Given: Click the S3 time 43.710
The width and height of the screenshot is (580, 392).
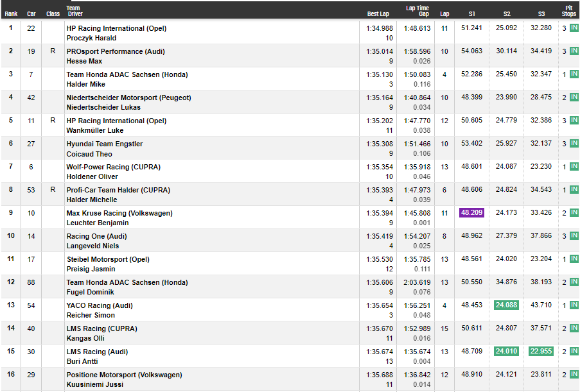Looking at the screenshot, I should click(541, 305).
